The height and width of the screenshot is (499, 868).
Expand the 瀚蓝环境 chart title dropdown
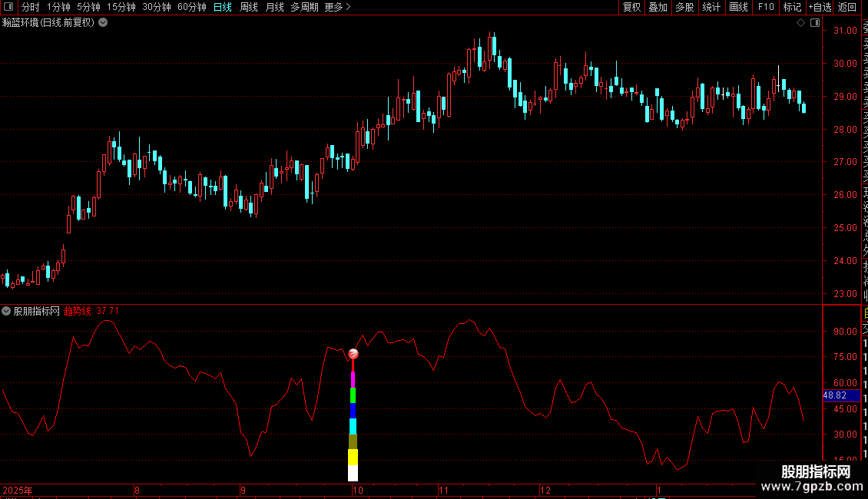click(103, 23)
